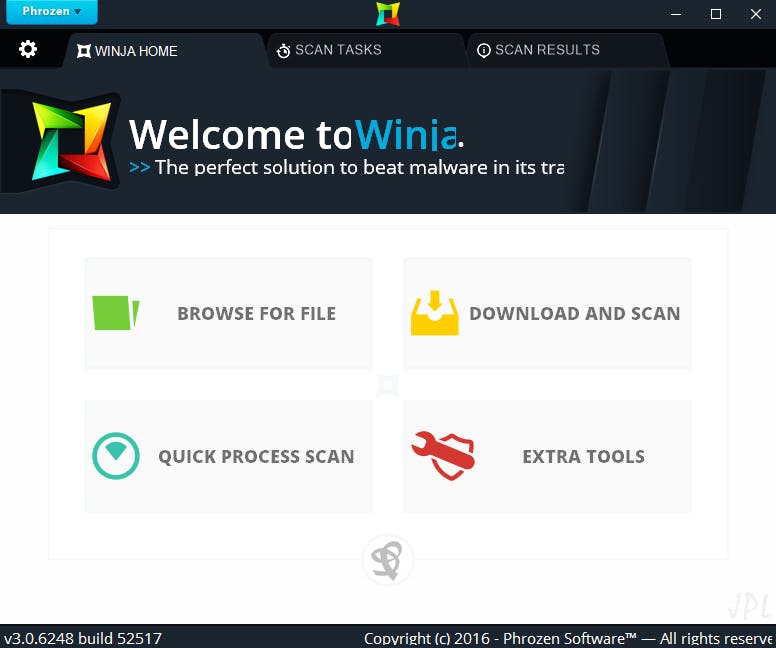The image size is (776, 648).
Task: Open the Phrozen dropdown menu
Action: tap(52, 11)
